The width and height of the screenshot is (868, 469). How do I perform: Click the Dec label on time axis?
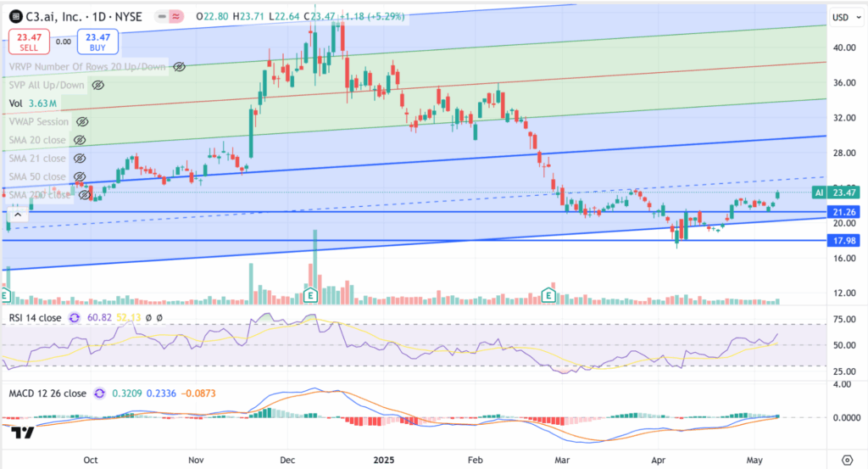(288, 461)
